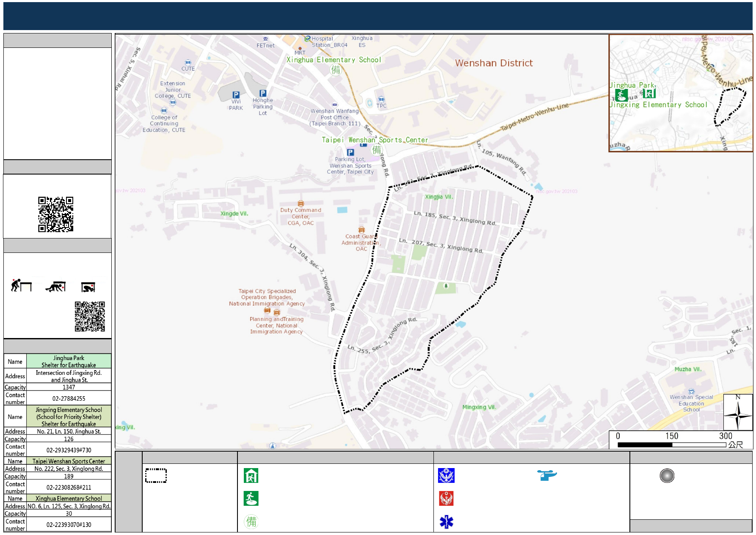Image resolution: width=756 pixels, height=535 pixels.
Task: Click the green running-person outdoor shelter legend icon
Action: [251, 499]
